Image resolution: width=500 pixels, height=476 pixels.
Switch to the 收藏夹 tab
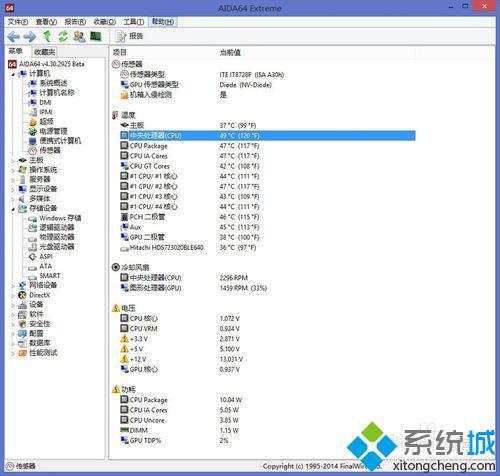point(44,52)
